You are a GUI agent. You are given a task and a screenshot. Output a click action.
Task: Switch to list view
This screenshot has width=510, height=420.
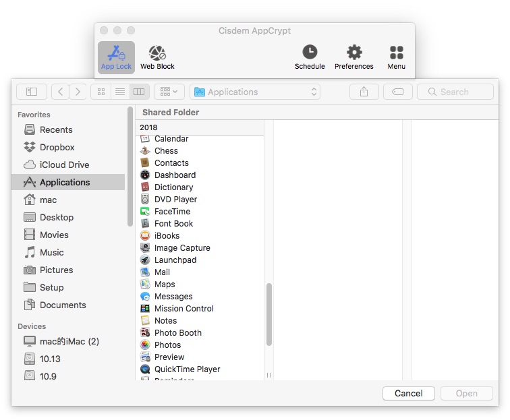120,92
